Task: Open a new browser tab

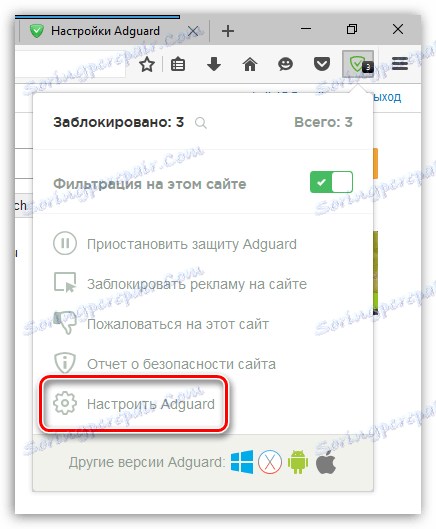Action: click(228, 31)
